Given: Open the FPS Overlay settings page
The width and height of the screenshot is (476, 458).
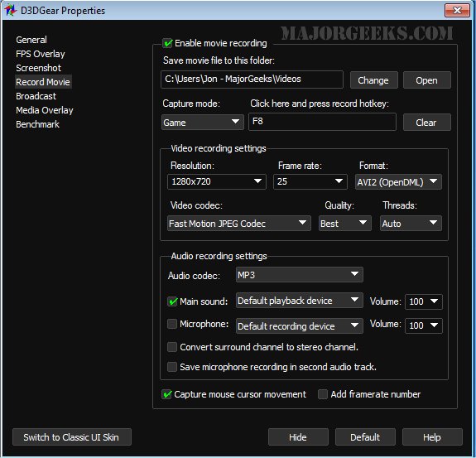Looking at the screenshot, I should (41, 54).
